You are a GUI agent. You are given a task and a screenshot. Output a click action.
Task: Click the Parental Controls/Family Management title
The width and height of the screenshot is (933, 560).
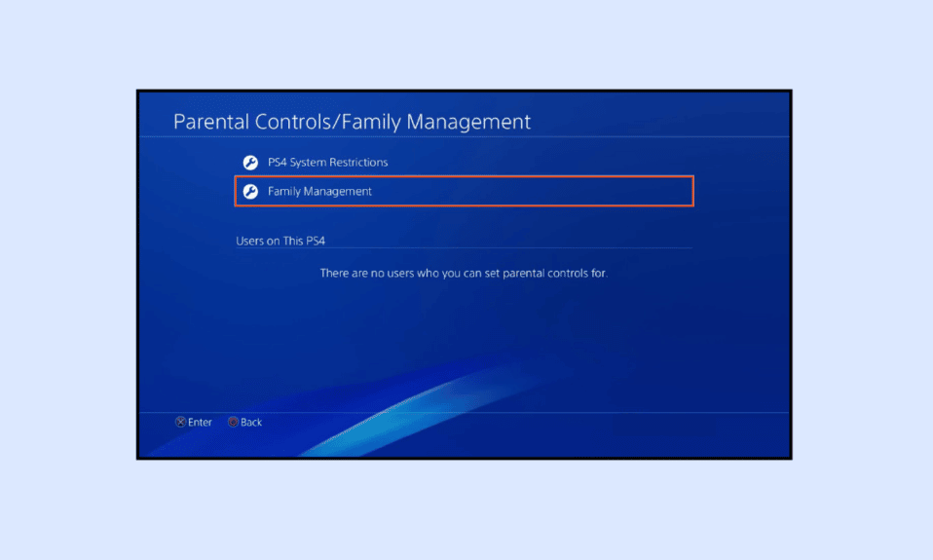point(352,122)
